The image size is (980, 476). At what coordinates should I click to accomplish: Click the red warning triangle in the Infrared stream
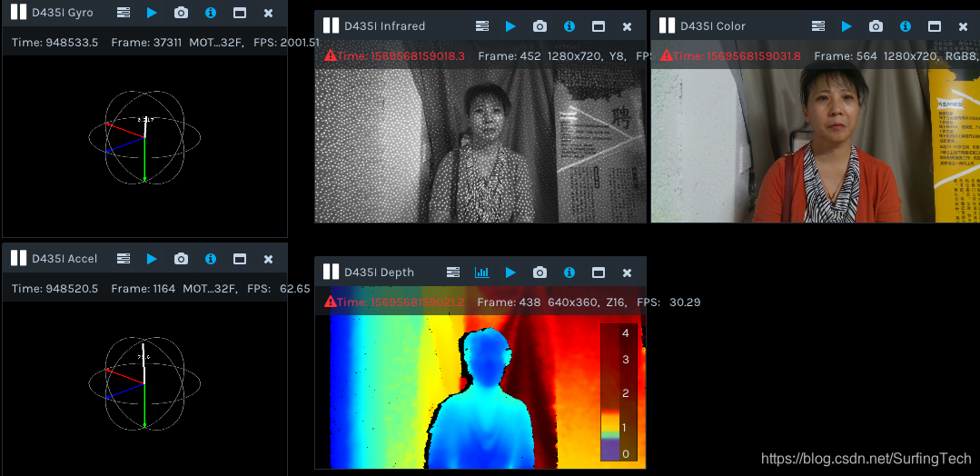pos(330,55)
